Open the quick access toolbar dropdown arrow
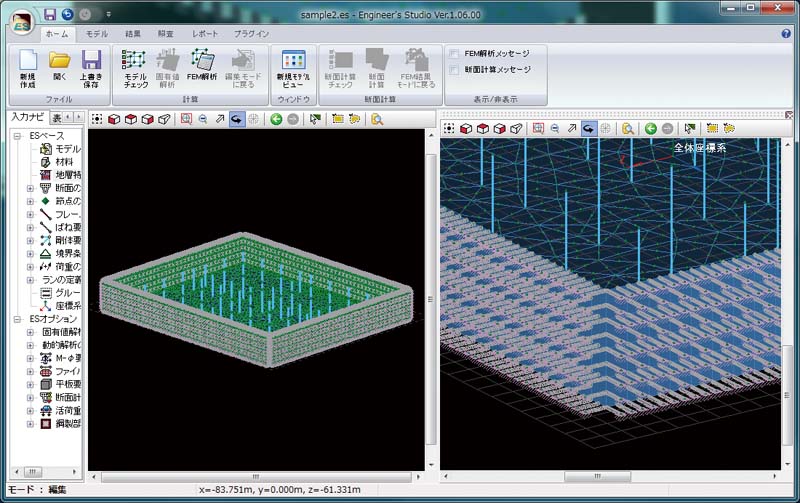 coord(108,15)
